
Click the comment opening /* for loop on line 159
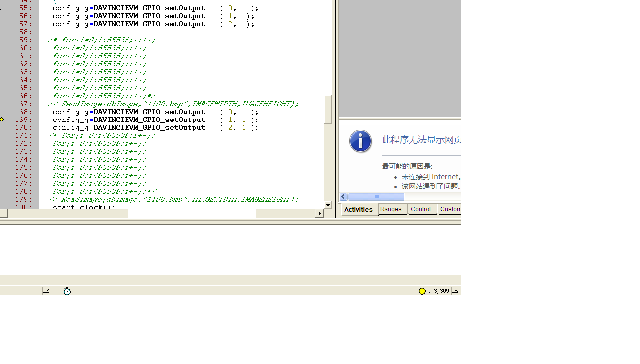tap(102, 40)
